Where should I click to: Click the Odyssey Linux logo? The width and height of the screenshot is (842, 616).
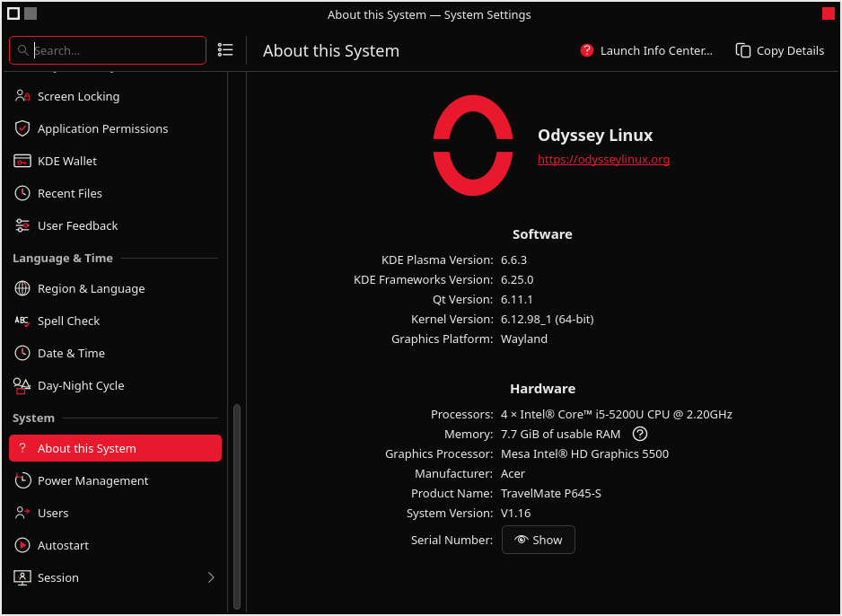pos(473,145)
